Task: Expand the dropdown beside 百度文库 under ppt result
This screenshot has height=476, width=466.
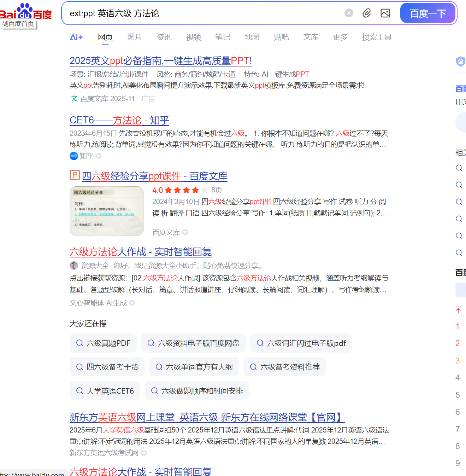Action: (185, 232)
